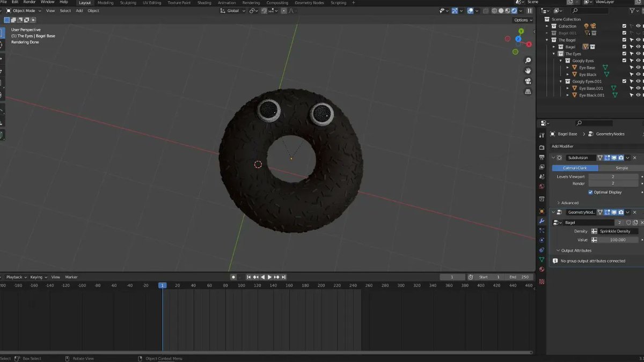Click the Y axis on navigation gizmo

coord(520,32)
